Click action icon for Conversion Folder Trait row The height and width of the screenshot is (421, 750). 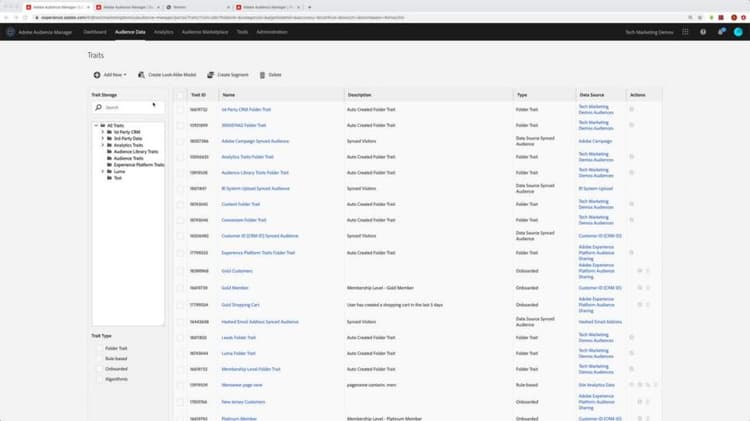[631, 220]
